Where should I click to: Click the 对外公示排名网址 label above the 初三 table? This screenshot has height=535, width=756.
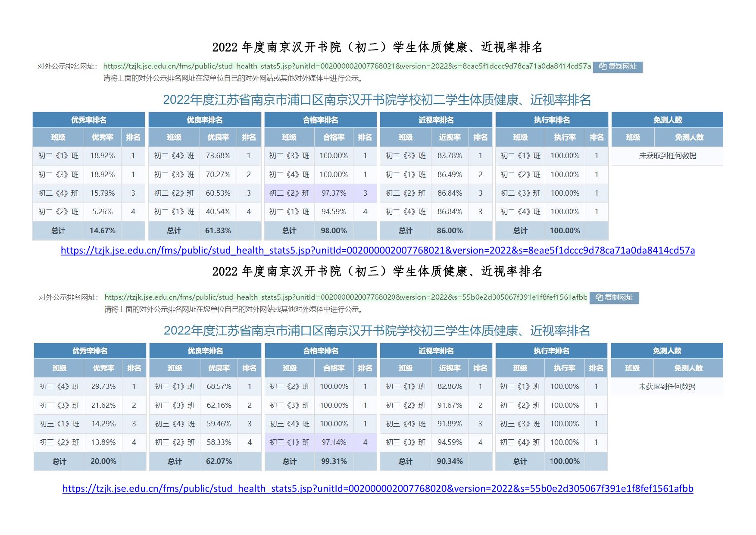(68, 297)
